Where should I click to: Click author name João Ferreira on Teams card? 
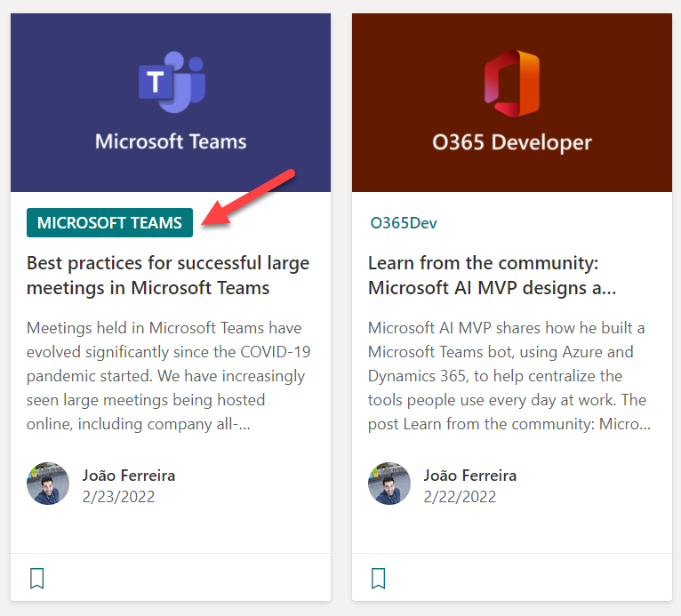pos(129,475)
